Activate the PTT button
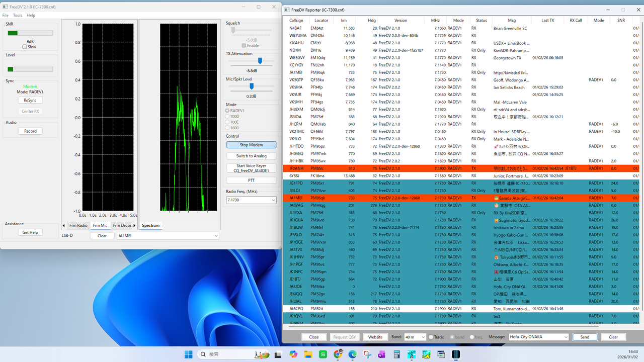This screenshot has height=362, width=644. [252, 180]
